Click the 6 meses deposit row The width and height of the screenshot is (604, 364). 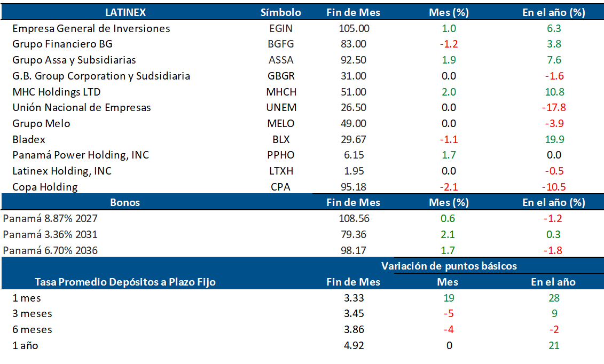33,330
